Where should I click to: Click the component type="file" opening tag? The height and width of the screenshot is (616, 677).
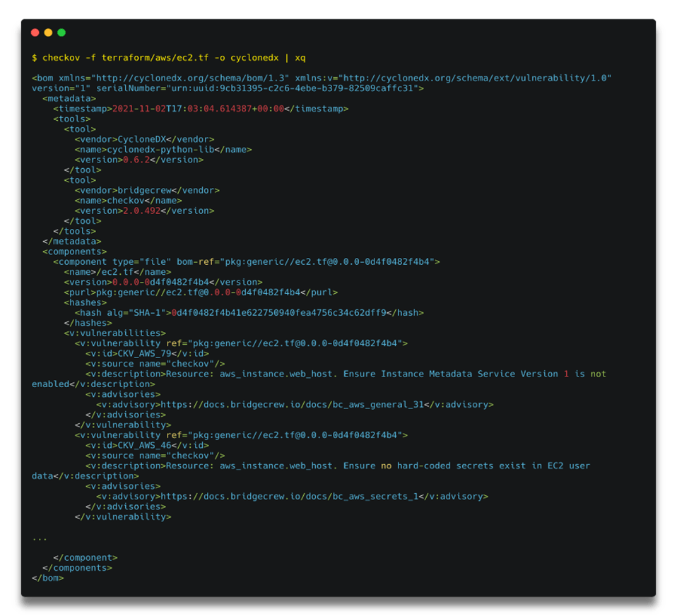pos(247,262)
